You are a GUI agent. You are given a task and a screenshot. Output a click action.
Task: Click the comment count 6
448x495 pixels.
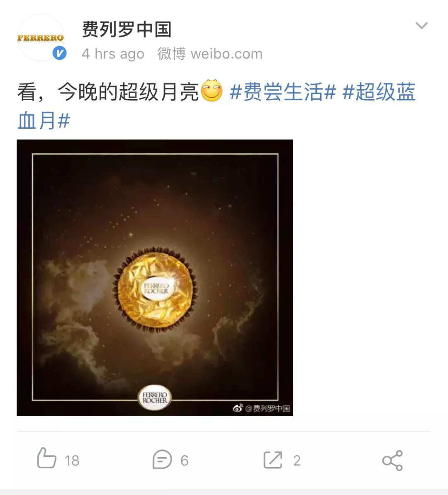(185, 461)
